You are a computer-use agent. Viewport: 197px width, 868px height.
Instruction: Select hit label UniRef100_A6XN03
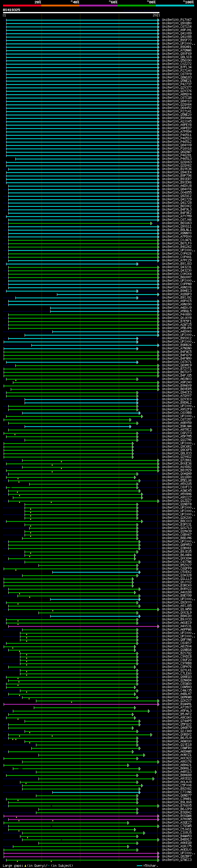point(177,379)
